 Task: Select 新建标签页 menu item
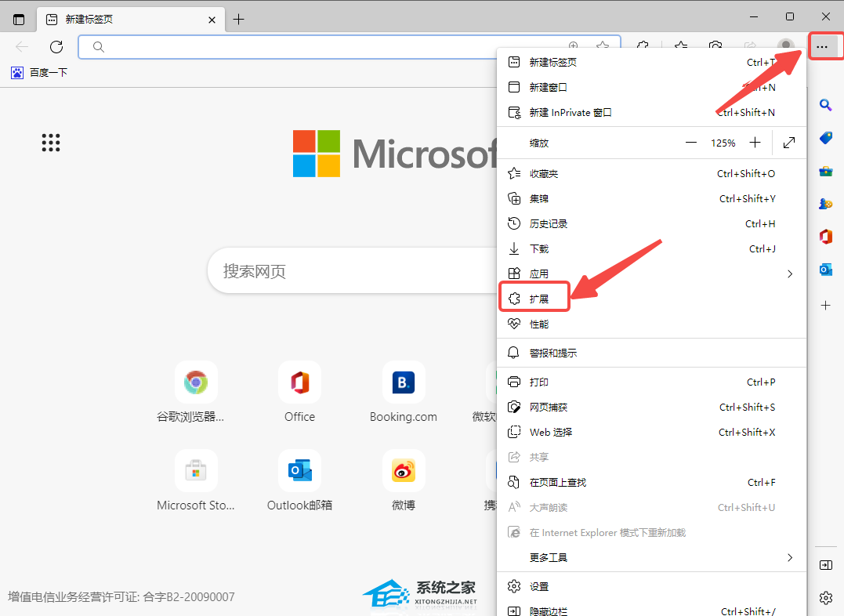click(x=651, y=63)
